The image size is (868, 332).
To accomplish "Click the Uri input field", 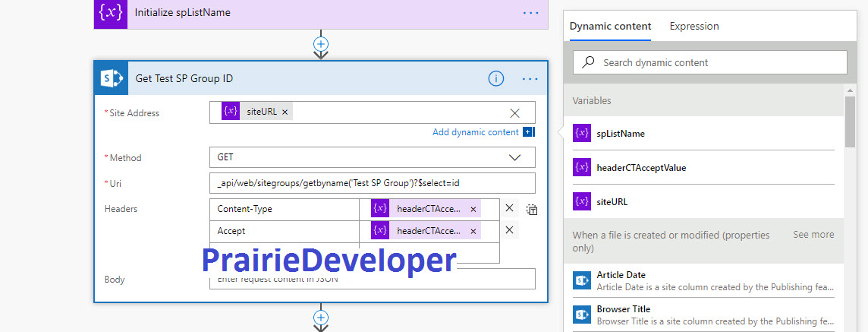I will [372, 183].
